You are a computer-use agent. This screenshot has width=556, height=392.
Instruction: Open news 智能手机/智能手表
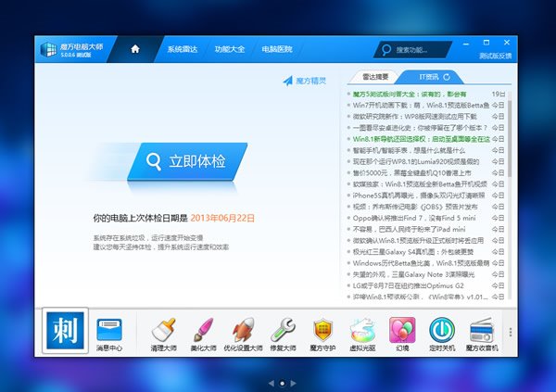pyautogui.click(x=409, y=150)
